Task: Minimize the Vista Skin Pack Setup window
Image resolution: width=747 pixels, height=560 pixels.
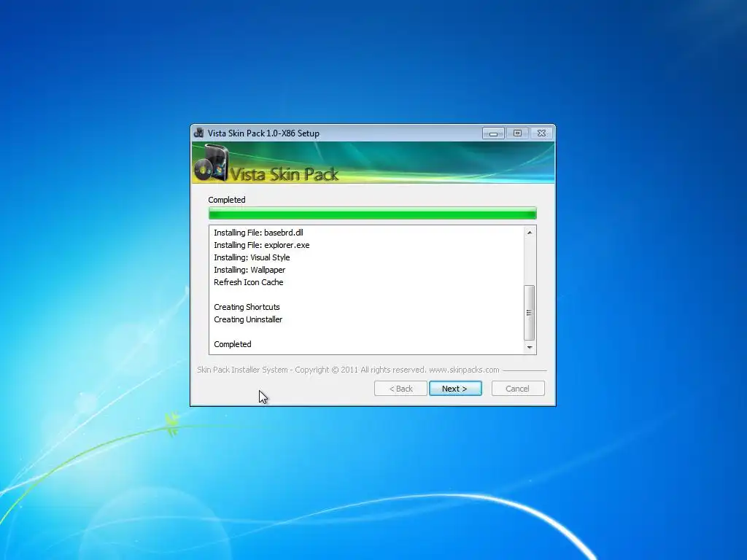Action: tap(493, 133)
